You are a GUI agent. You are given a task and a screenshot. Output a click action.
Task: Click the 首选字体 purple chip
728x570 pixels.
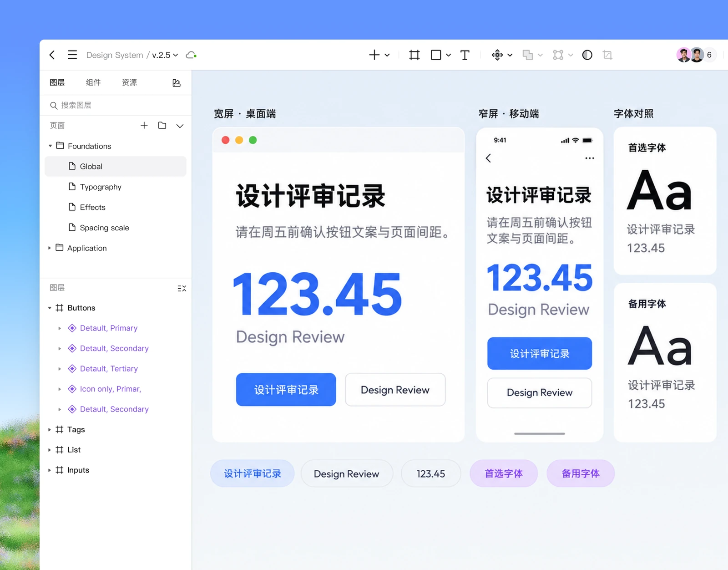click(504, 473)
